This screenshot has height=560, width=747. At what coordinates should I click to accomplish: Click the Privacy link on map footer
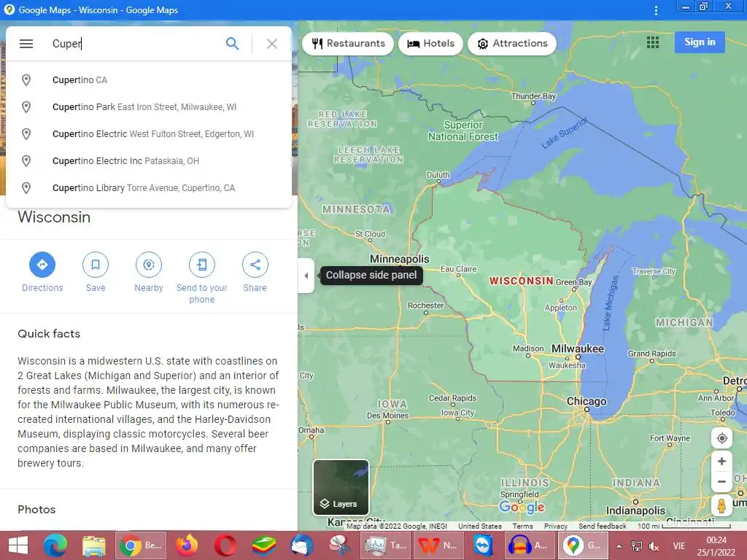pyautogui.click(x=555, y=526)
